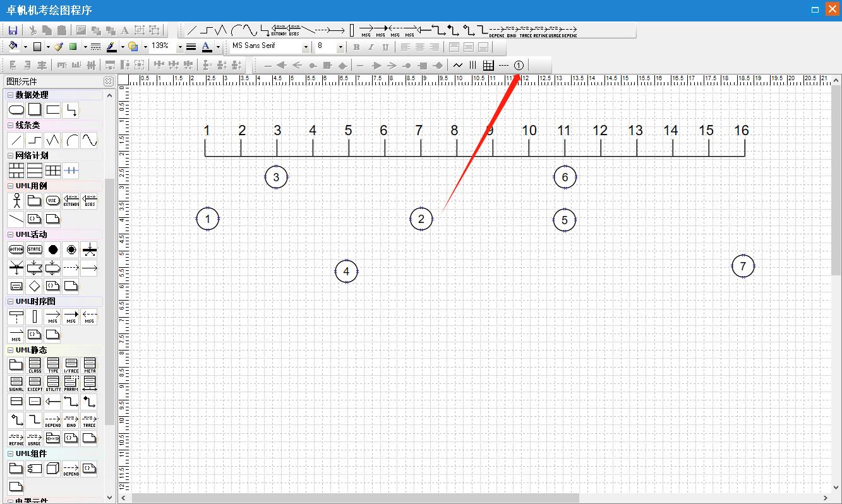Select the SIGNAL element in UML静态
The width and height of the screenshot is (842, 504).
[16, 383]
